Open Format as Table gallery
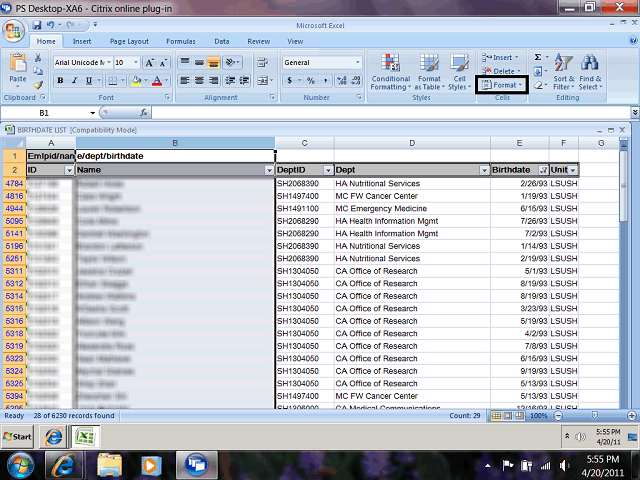Viewport: 640px width, 480px height. [x=429, y=72]
